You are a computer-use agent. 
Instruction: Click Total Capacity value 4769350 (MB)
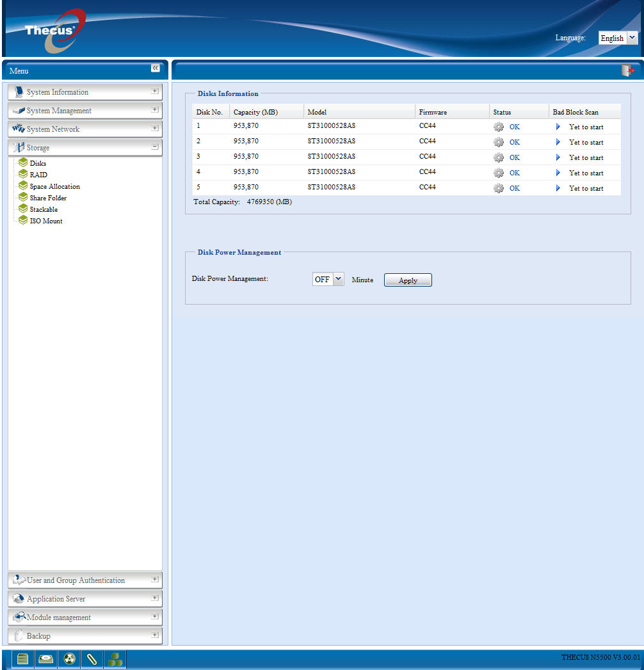270,202
